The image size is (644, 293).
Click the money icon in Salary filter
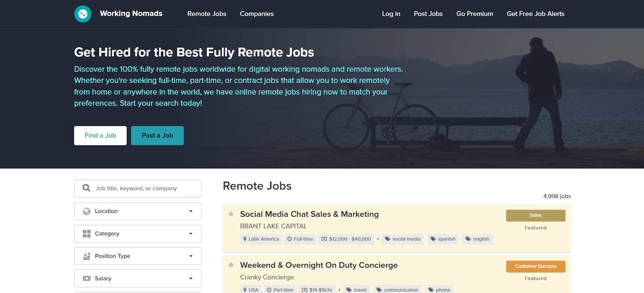click(x=87, y=278)
